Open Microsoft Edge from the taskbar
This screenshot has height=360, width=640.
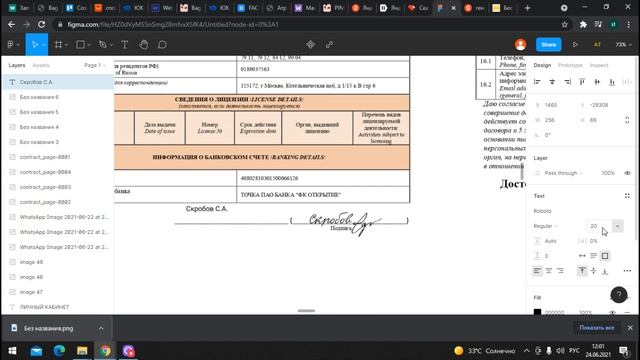coord(59,351)
